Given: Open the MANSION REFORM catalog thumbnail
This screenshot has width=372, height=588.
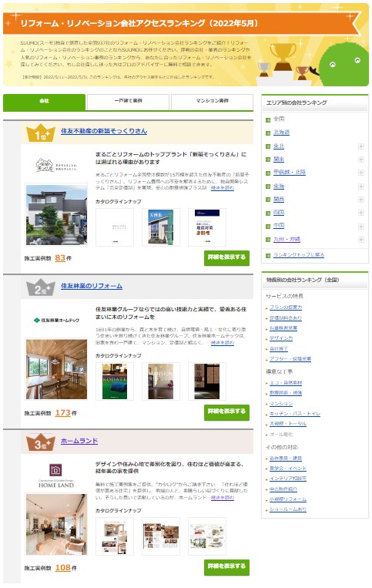Looking at the screenshot, I should [x=161, y=381].
